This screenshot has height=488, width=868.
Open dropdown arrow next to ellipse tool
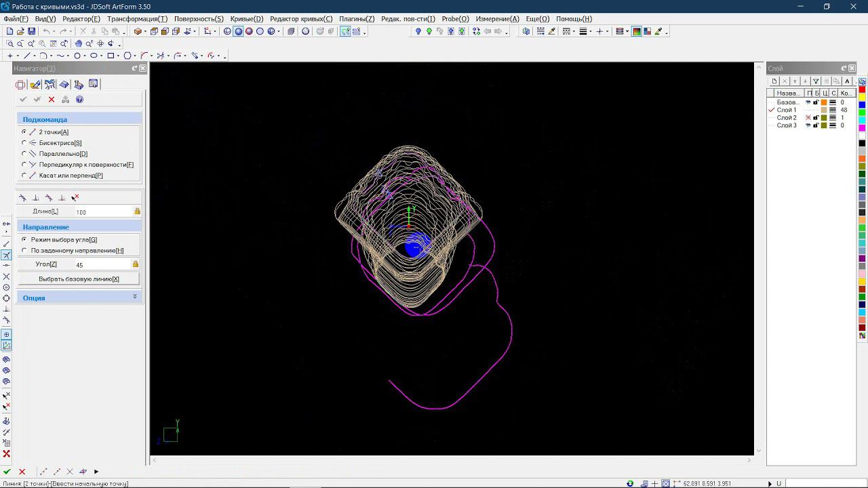(x=102, y=56)
